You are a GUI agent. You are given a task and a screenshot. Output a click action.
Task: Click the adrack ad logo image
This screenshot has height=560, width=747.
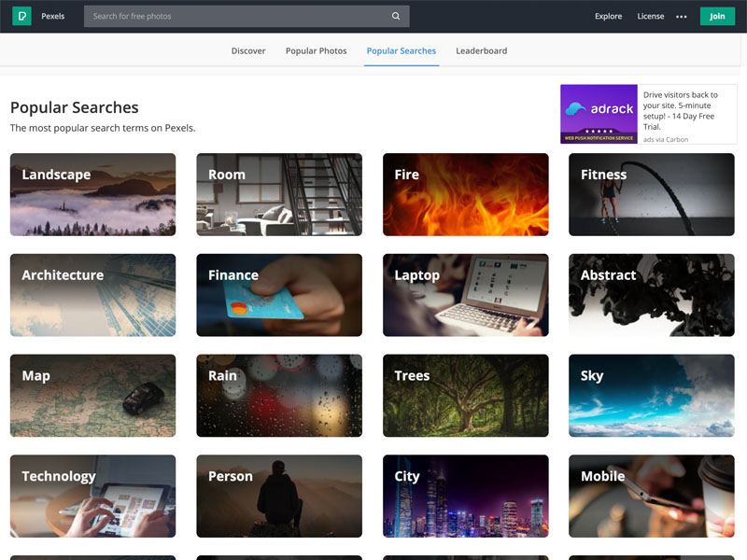pyautogui.click(x=599, y=114)
